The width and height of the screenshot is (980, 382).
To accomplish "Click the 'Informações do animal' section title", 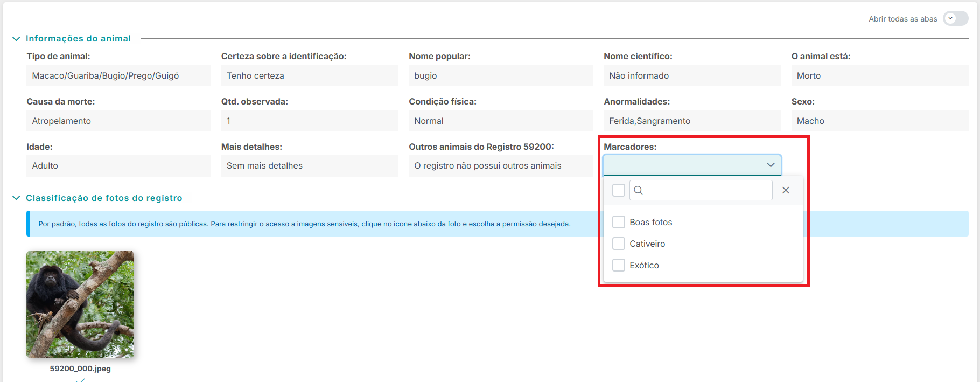I will [78, 39].
